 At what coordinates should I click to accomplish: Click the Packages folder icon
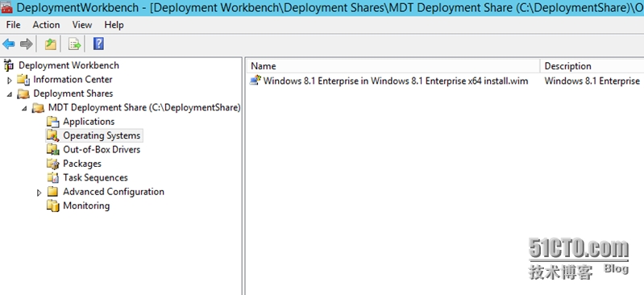53,164
